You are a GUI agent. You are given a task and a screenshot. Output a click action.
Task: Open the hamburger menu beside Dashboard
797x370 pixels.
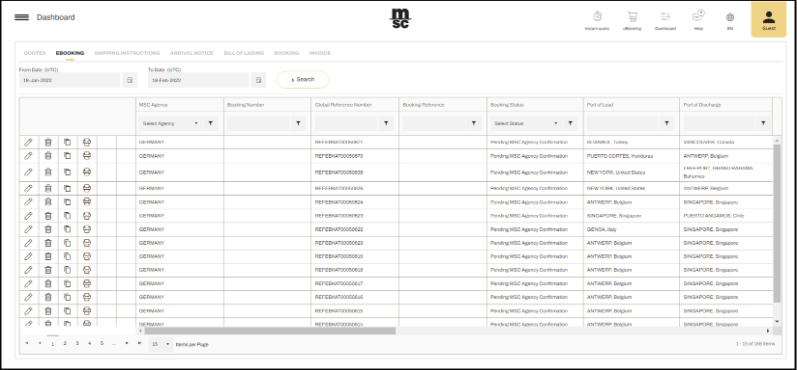point(21,17)
